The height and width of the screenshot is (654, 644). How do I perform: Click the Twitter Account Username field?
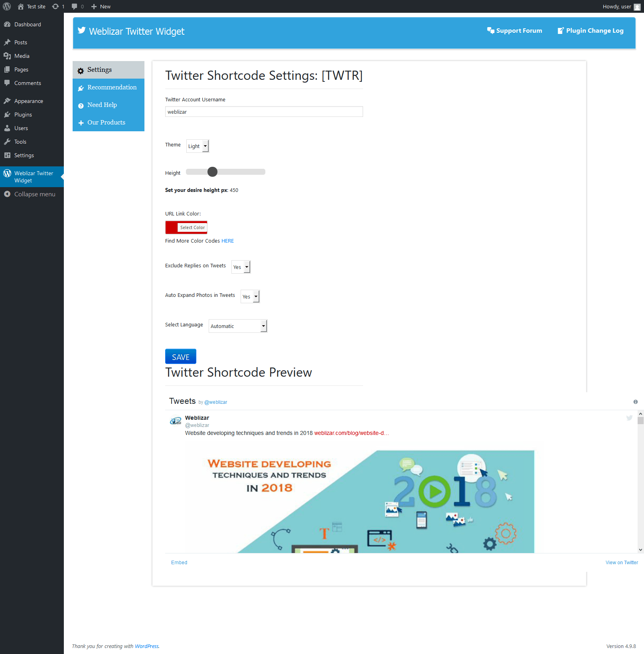[x=264, y=112]
